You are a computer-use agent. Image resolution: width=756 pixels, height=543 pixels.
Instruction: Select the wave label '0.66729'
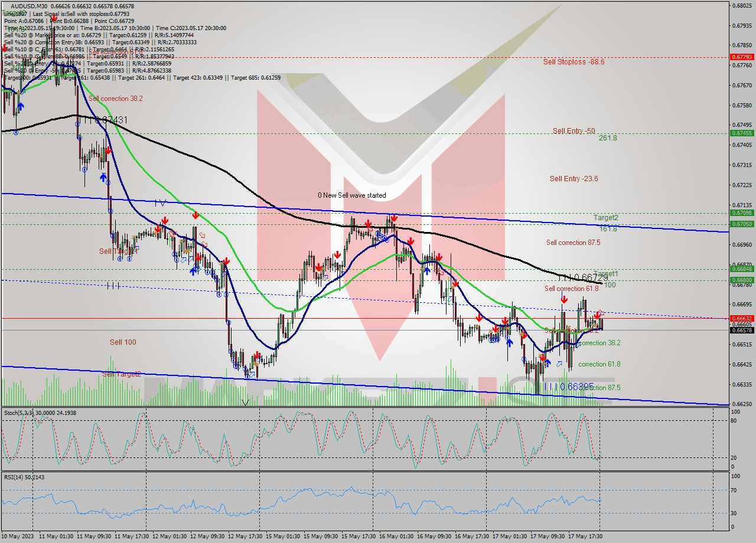click(591, 277)
